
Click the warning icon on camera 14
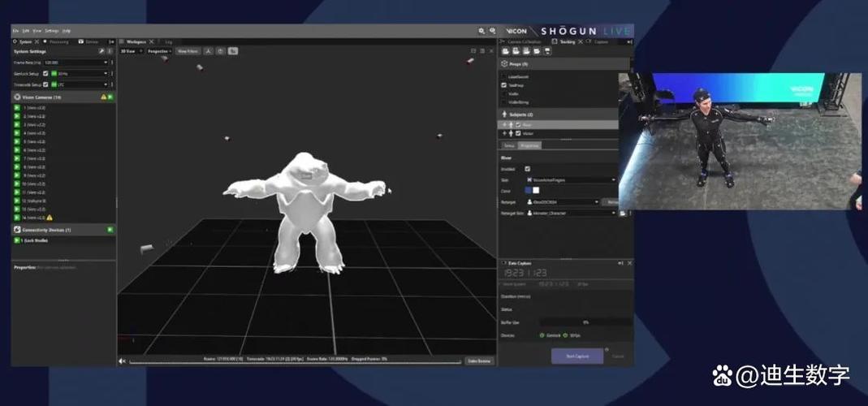[x=50, y=218]
